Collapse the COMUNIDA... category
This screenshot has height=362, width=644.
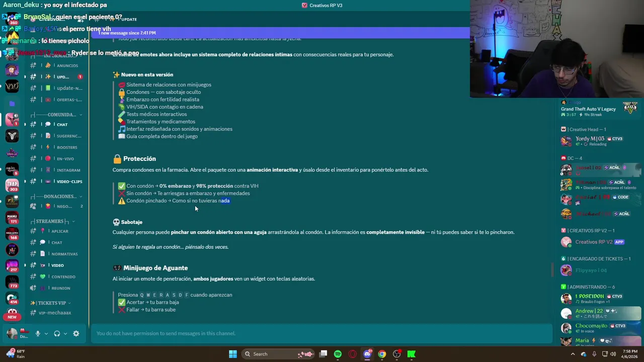(56, 115)
